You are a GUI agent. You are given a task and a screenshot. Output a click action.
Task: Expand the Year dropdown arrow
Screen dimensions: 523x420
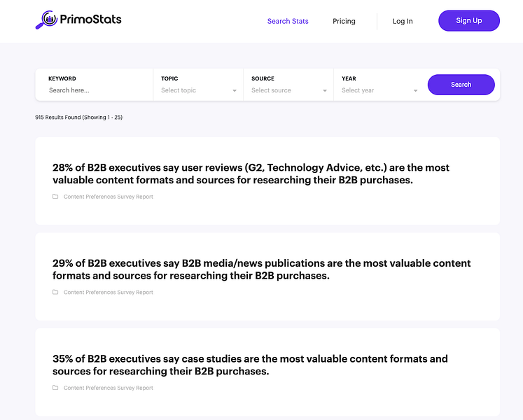[x=415, y=91]
